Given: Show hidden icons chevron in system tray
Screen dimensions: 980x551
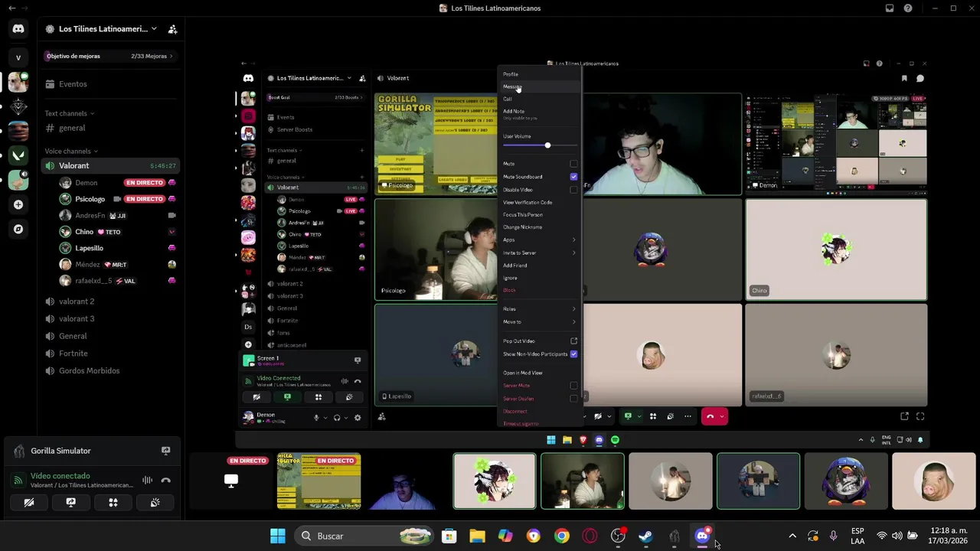Looking at the screenshot, I should click(x=792, y=536).
